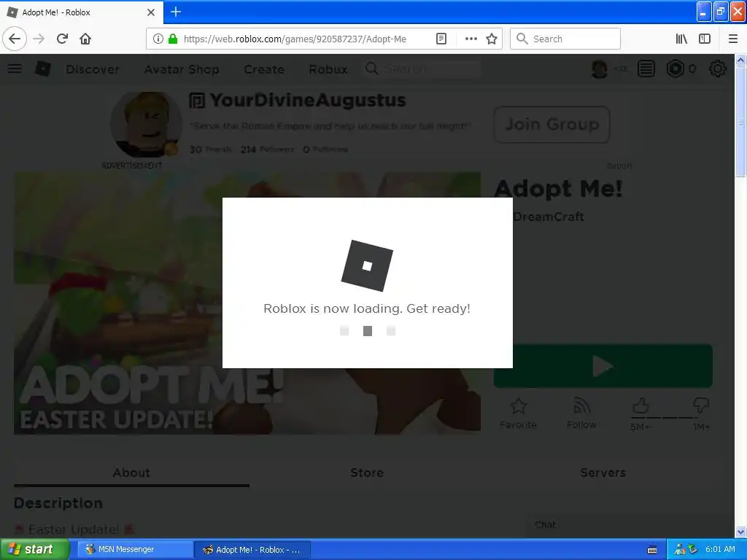Go back with the browser back arrow
Screen dimensions: 747x560
[x=15, y=39]
